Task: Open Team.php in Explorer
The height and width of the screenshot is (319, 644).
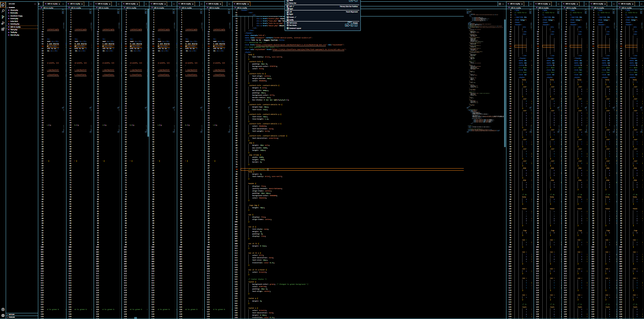Action: tap(14, 30)
